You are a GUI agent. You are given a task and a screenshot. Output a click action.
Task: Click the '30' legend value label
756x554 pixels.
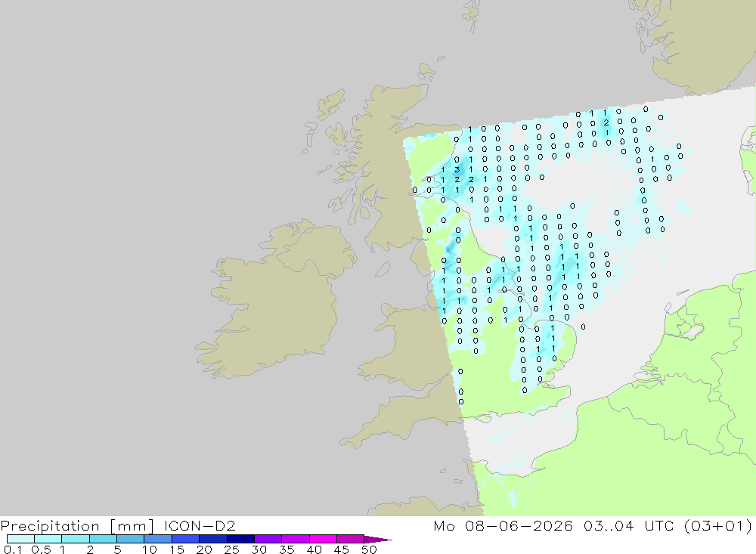point(259,549)
